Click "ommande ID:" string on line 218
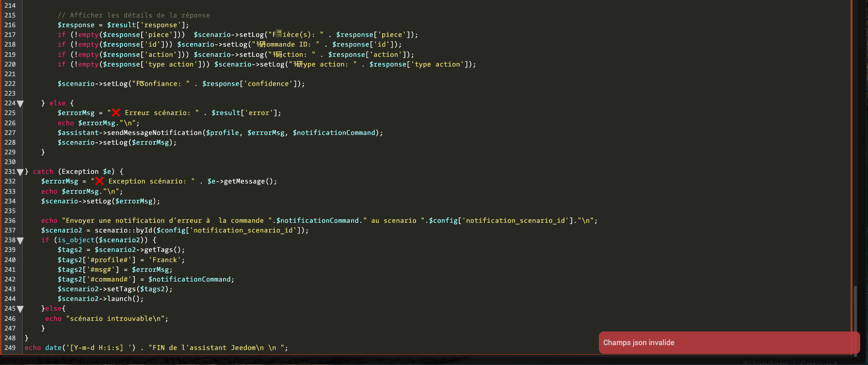Viewport: 868px width, 365px height. (288, 44)
